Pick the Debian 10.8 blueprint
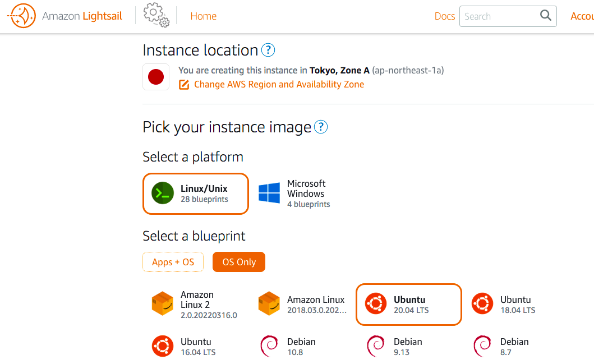 pos(289,347)
